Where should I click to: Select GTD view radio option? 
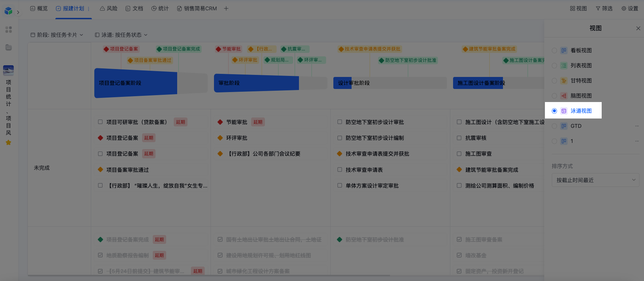[x=554, y=126]
